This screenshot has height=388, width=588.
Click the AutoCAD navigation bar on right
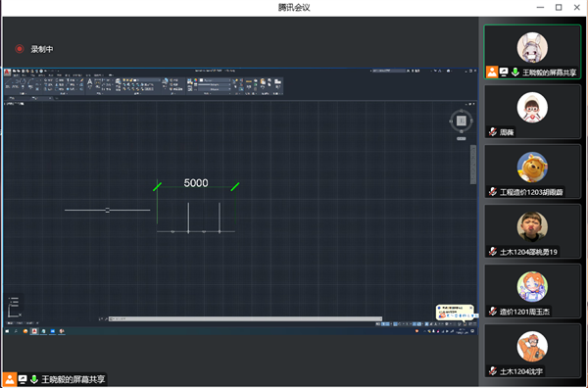[473, 165]
